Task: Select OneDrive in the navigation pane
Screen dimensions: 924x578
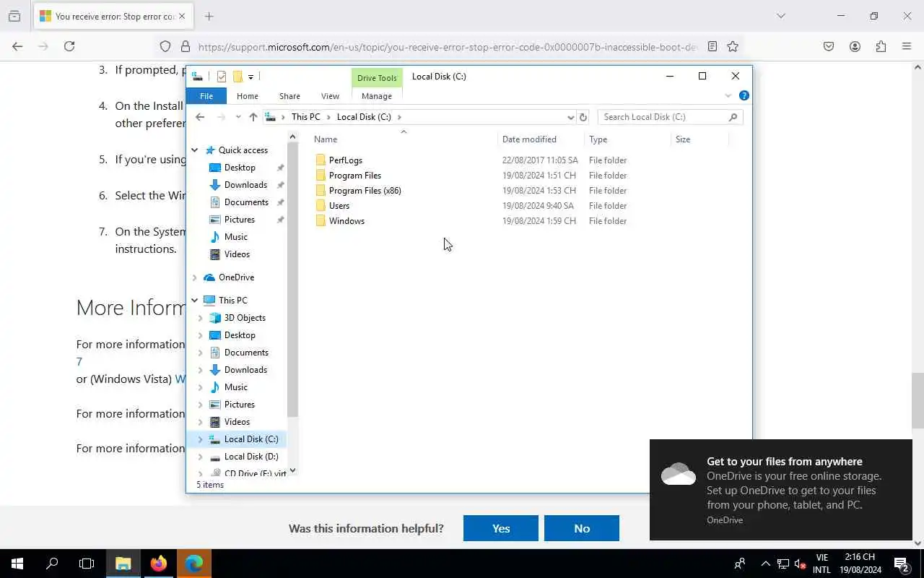Action: point(236,277)
